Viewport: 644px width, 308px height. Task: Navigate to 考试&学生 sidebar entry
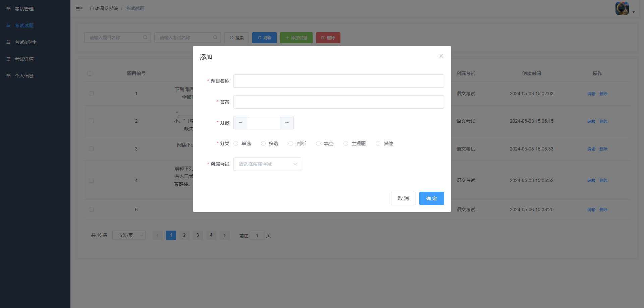[24, 42]
